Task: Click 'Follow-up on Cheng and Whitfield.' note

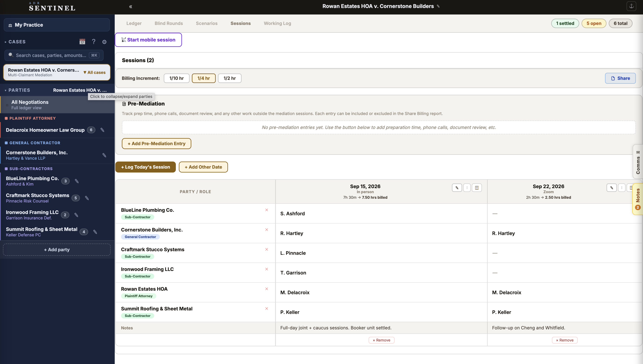Action: point(528,328)
